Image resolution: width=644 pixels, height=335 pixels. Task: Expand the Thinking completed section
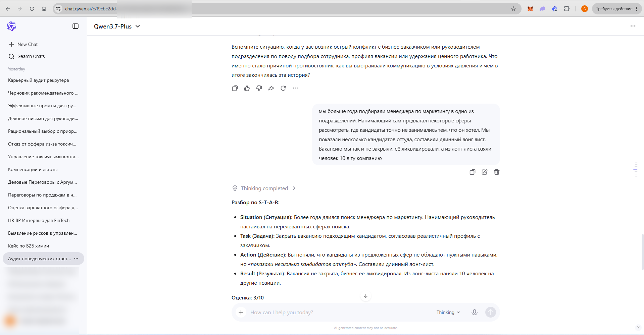click(x=264, y=188)
